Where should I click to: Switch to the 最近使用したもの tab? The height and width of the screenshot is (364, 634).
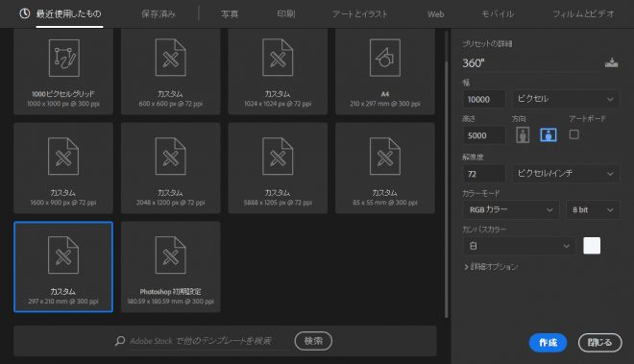tap(69, 13)
